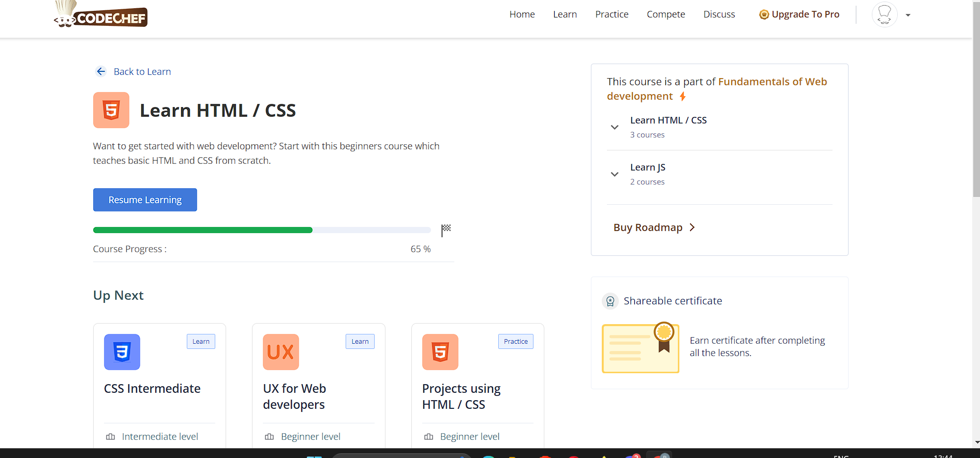Open the account dropdown caret next to avatar
Viewport: 980px width, 458px height.
pyautogui.click(x=908, y=15)
